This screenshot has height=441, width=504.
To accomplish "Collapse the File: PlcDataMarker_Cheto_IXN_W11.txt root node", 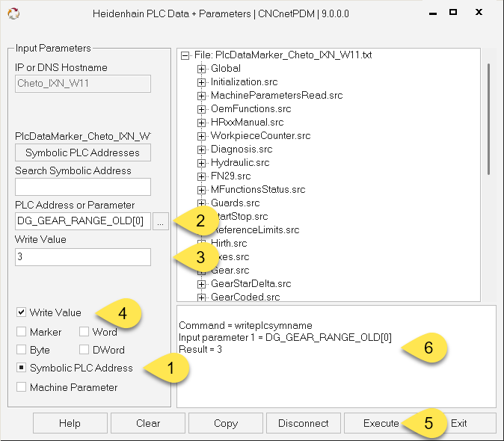I will point(185,55).
